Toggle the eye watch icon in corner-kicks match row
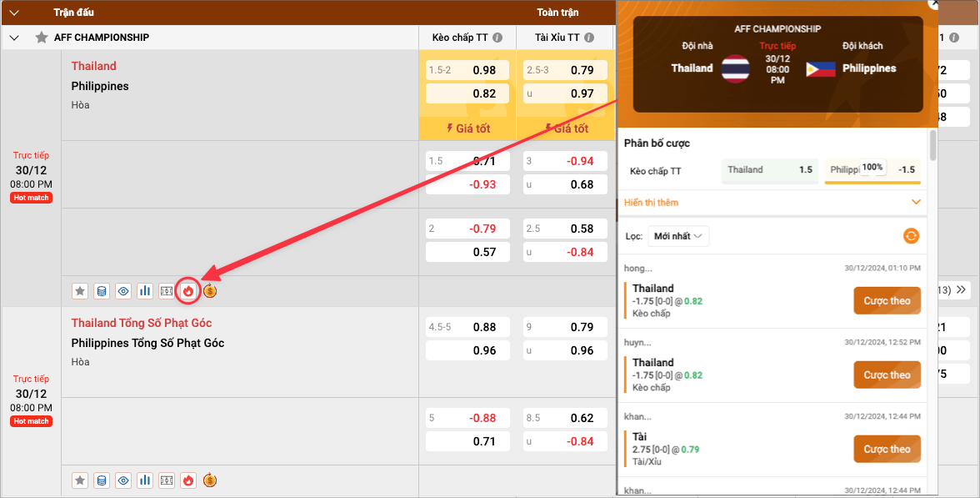Viewport: 980px width, 498px height. [x=123, y=480]
